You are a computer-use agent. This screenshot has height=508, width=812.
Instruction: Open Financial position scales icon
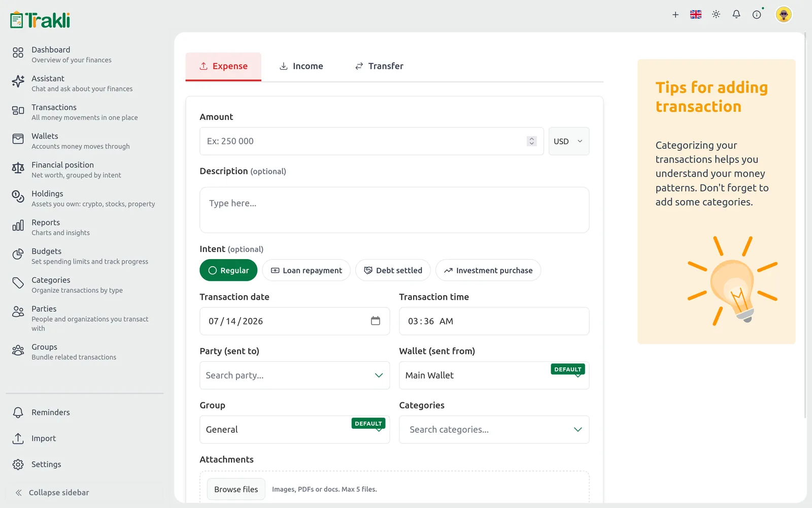(18, 168)
